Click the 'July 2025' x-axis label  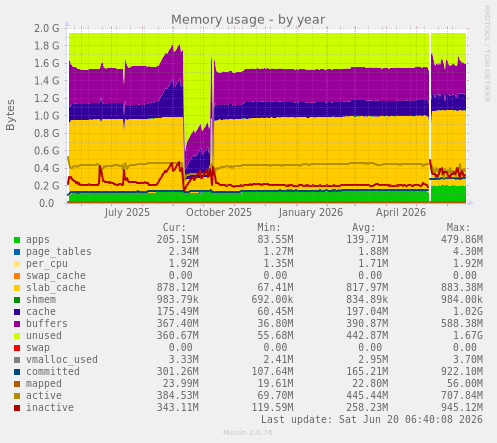[127, 212]
